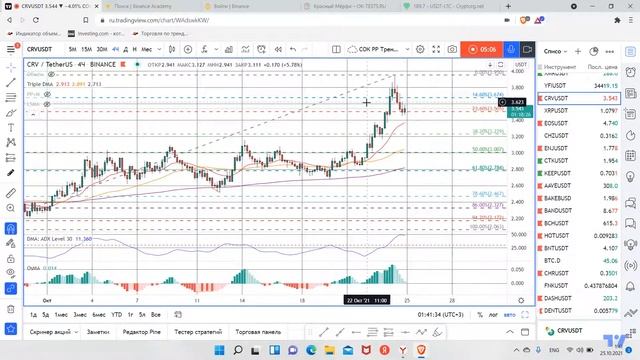Viewport: 640px width, 360px height.
Task: Open the indicator templates icon
Action: (245, 49)
